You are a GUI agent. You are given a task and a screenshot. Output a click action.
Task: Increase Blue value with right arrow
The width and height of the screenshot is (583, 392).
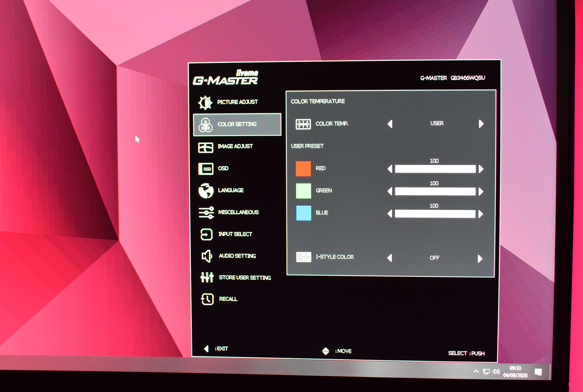481,214
